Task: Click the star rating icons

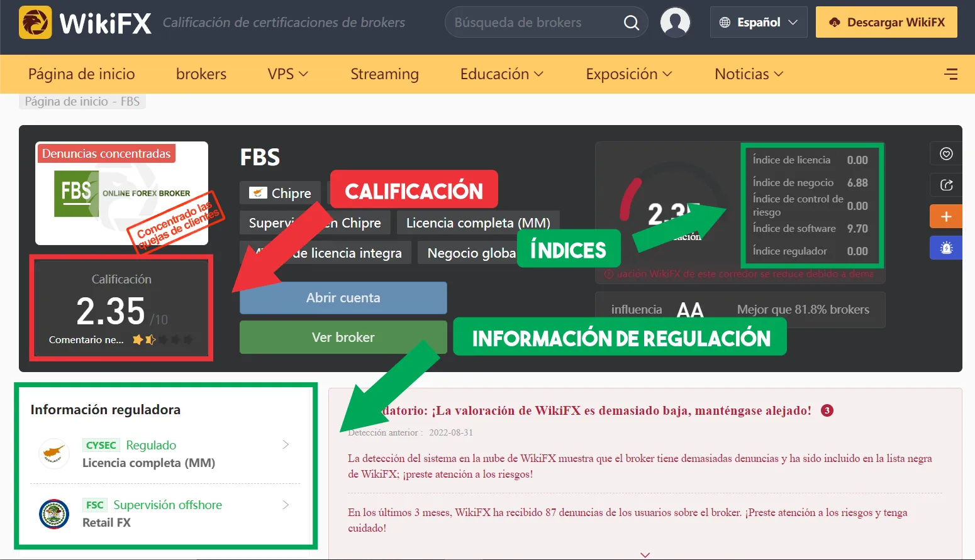Action: pyautogui.click(x=162, y=339)
